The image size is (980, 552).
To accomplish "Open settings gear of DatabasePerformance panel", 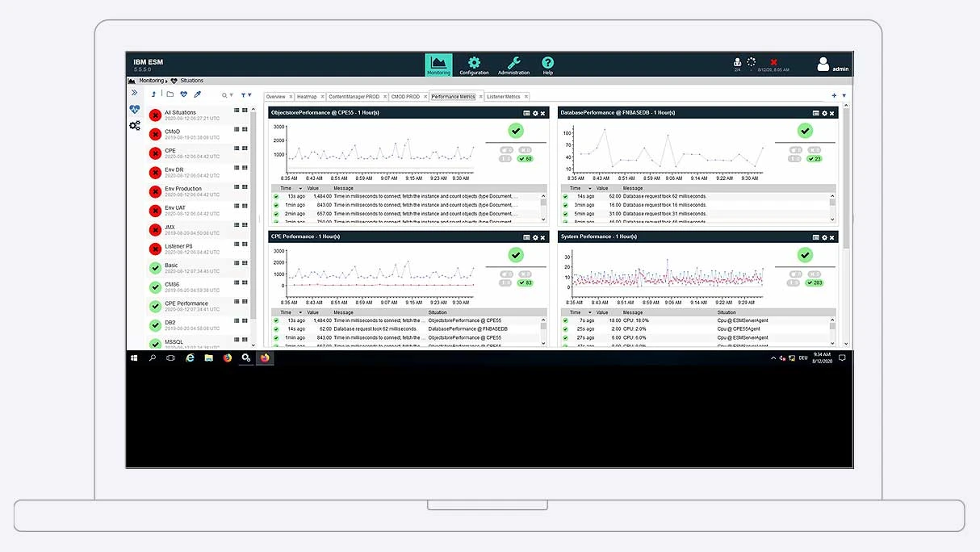I will (824, 113).
